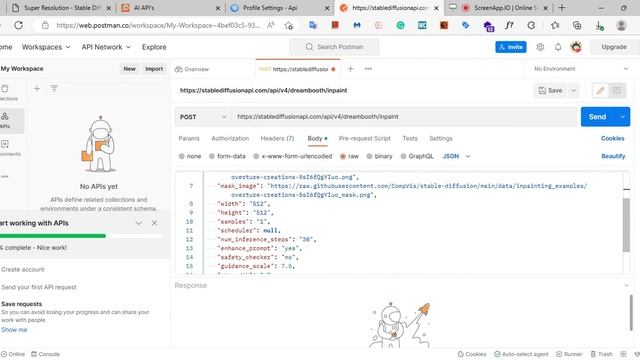Open the comments icon next to pencil
The image size is (640, 360).
(x=617, y=90)
